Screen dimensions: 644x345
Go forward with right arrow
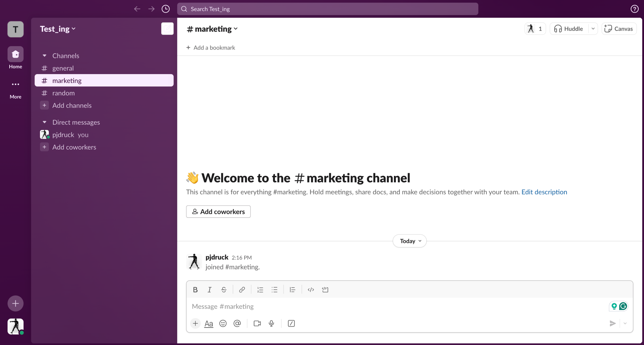[x=151, y=9]
